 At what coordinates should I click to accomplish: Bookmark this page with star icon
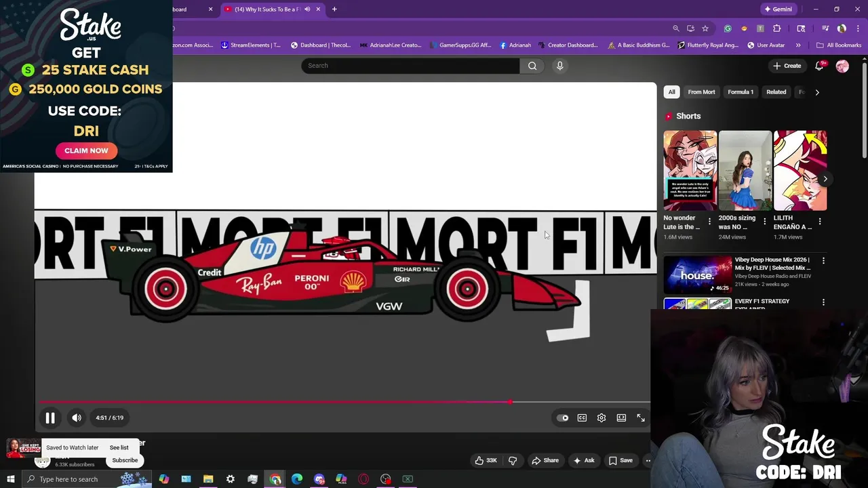click(705, 28)
